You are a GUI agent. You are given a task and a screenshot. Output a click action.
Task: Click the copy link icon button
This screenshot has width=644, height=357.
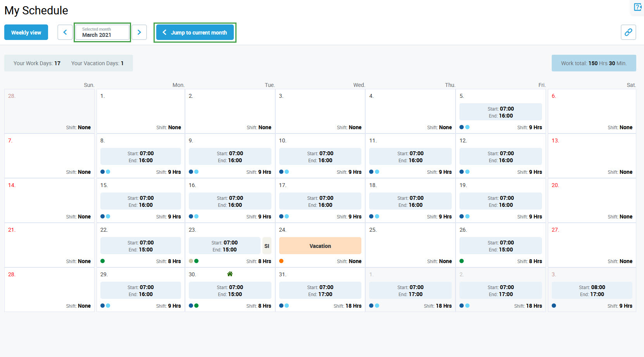pos(628,32)
